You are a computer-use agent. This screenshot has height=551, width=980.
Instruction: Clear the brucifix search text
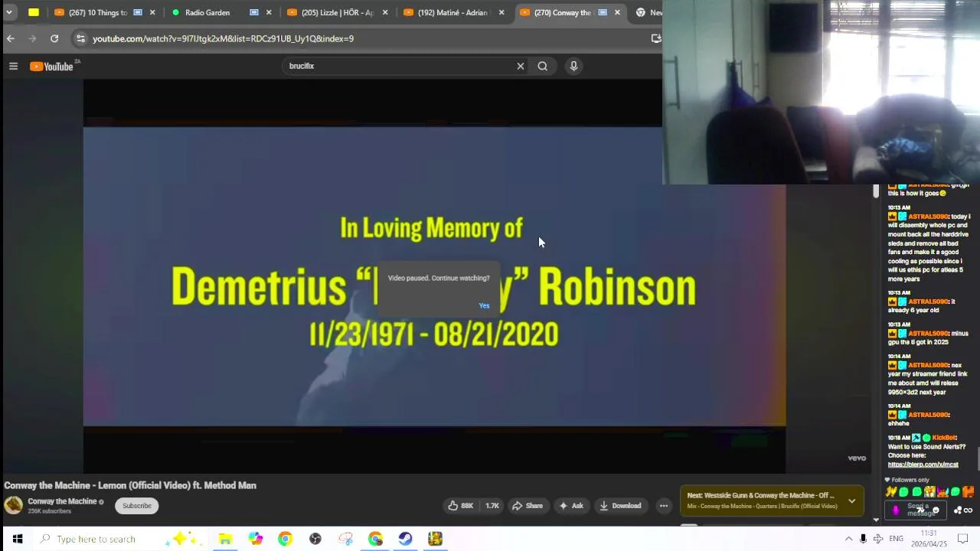click(x=521, y=66)
